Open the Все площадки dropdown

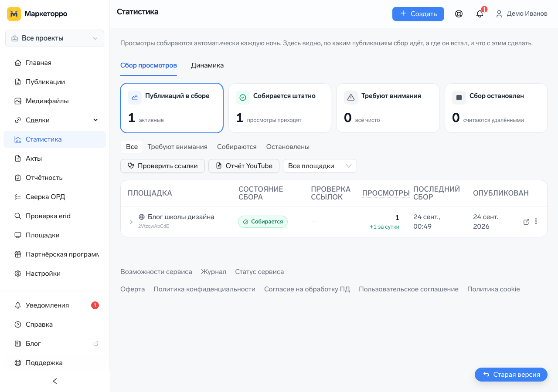(x=320, y=166)
